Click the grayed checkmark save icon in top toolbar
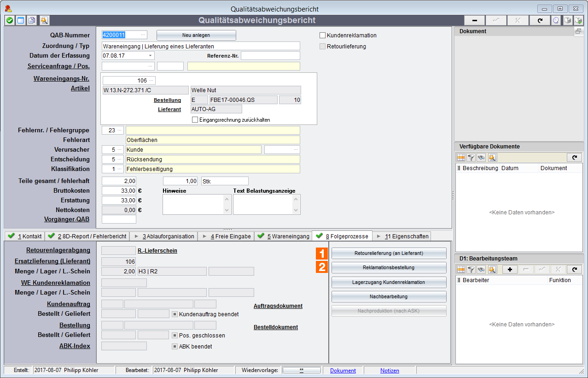This screenshot has height=378, width=588. [496, 20]
